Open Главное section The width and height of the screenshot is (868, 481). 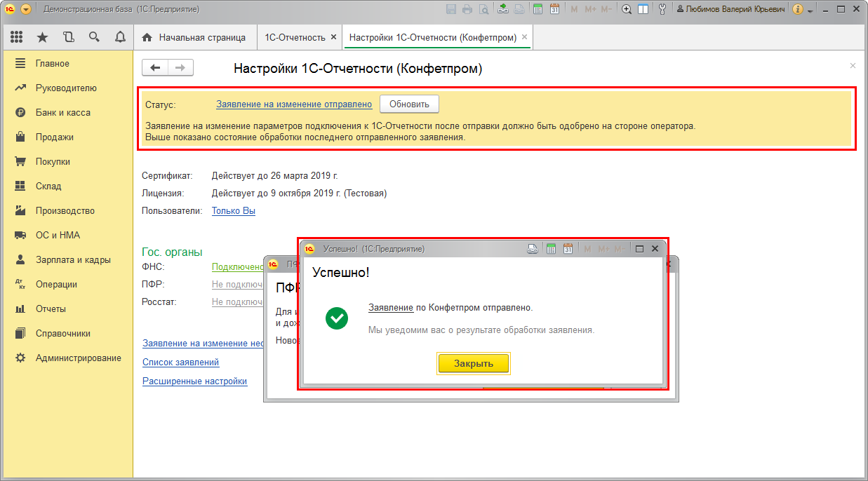click(67, 63)
